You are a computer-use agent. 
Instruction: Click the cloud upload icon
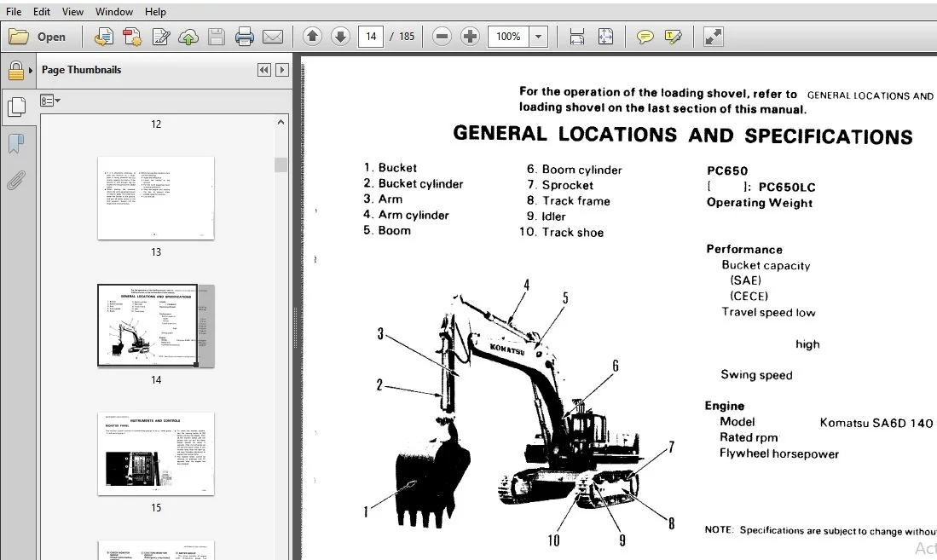click(x=188, y=37)
